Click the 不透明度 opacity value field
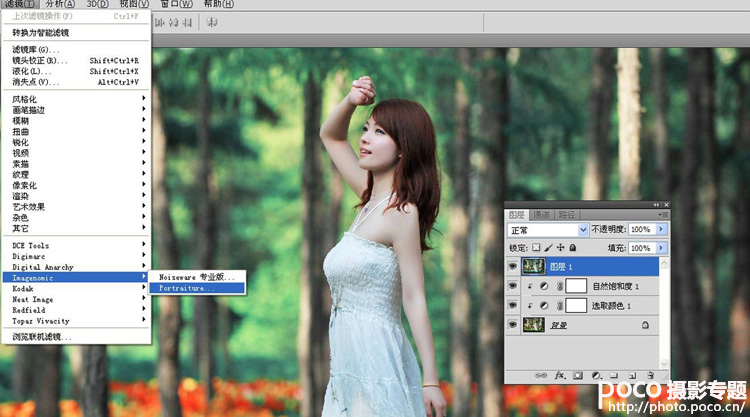 642,230
